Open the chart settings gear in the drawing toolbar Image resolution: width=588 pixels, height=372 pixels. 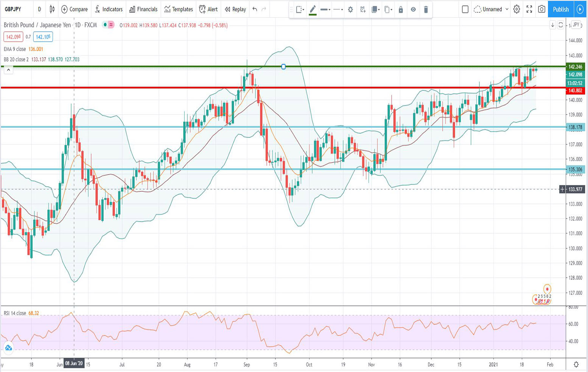tap(350, 9)
